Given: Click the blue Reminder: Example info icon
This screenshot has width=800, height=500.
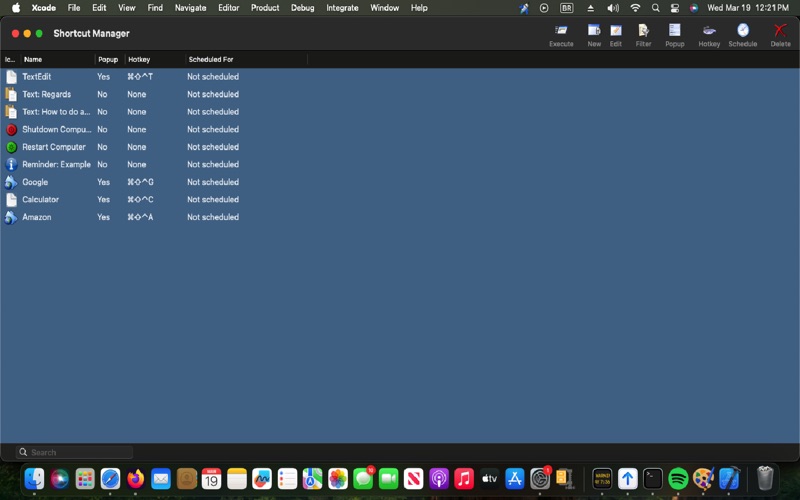Looking at the screenshot, I should 11,164.
